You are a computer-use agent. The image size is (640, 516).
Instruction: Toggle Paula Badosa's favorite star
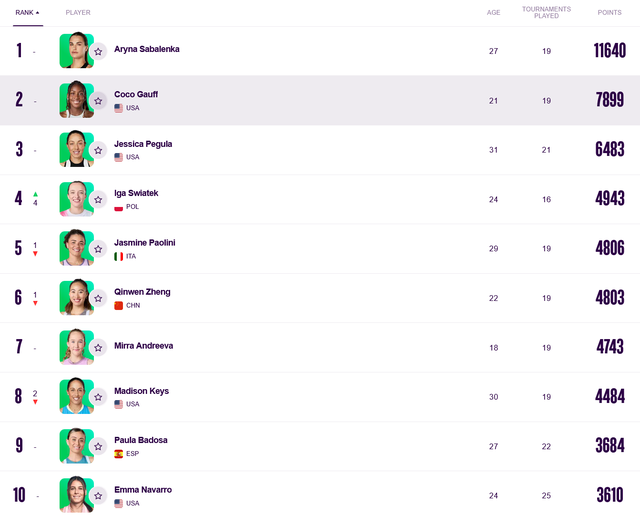tap(98, 446)
